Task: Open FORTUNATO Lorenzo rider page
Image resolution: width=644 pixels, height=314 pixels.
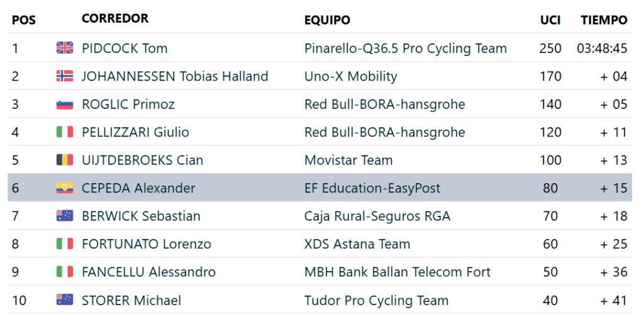Action: 147,244
